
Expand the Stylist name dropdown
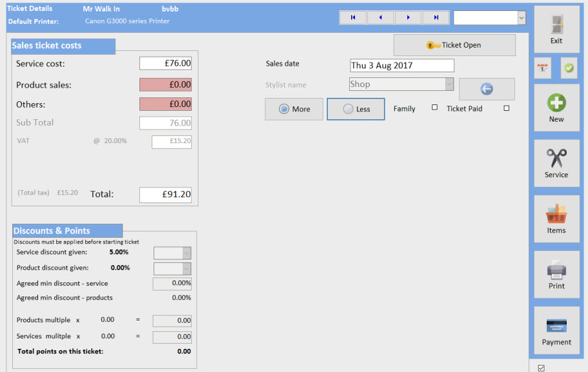coord(449,84)
